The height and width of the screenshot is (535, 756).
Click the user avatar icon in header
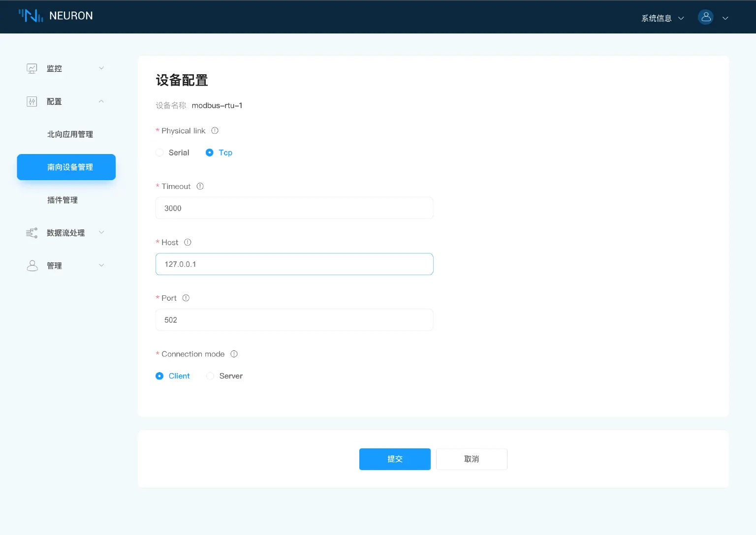tap(705, 17)
